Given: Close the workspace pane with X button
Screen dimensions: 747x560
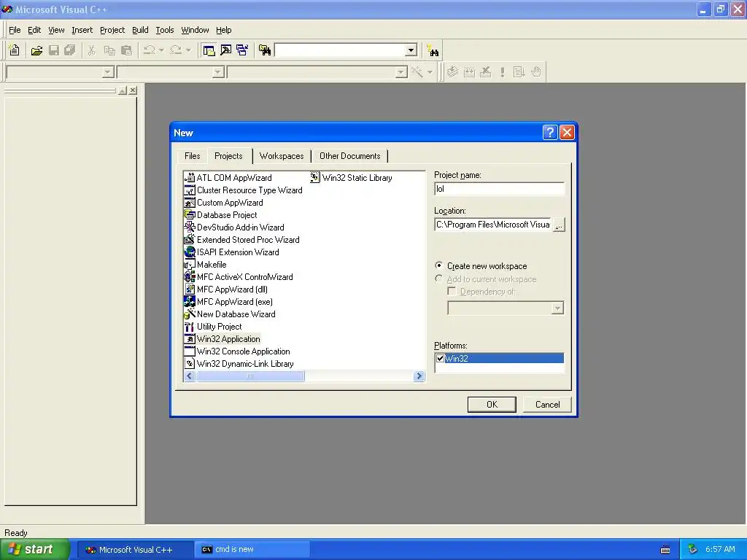Looking at the screenshot, I should pos(133,90).
